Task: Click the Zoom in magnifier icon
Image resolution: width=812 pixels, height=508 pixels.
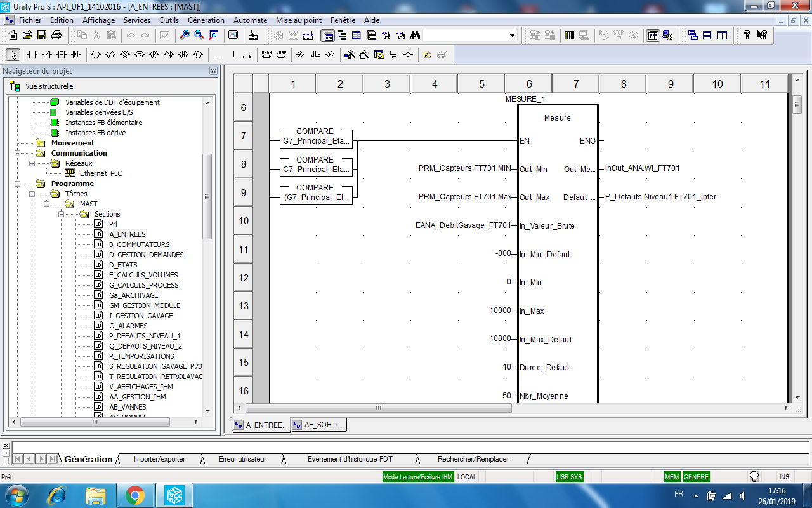Action: [x=184, y=35]
